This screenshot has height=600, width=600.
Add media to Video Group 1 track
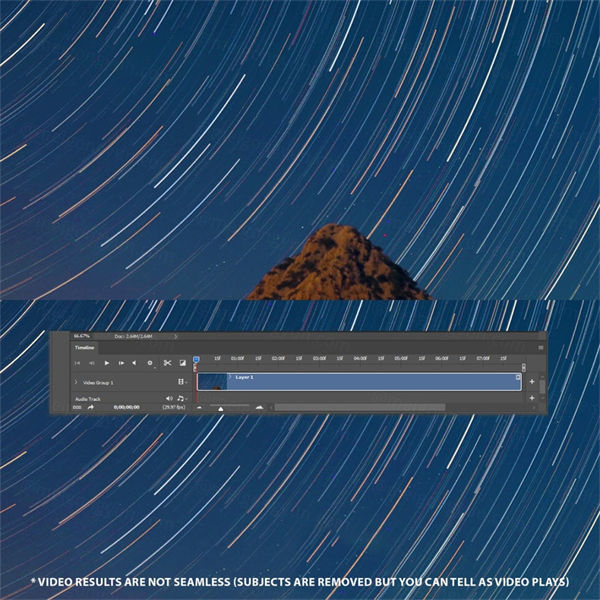coord(531,382)
